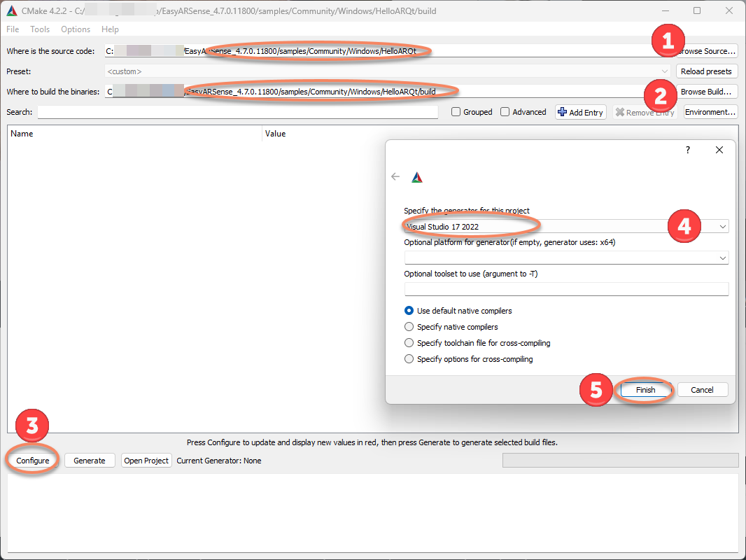Viewport: 746px width, 560px height.
Task: Close the generator dialog with the X
Action: tap(719, 150)
